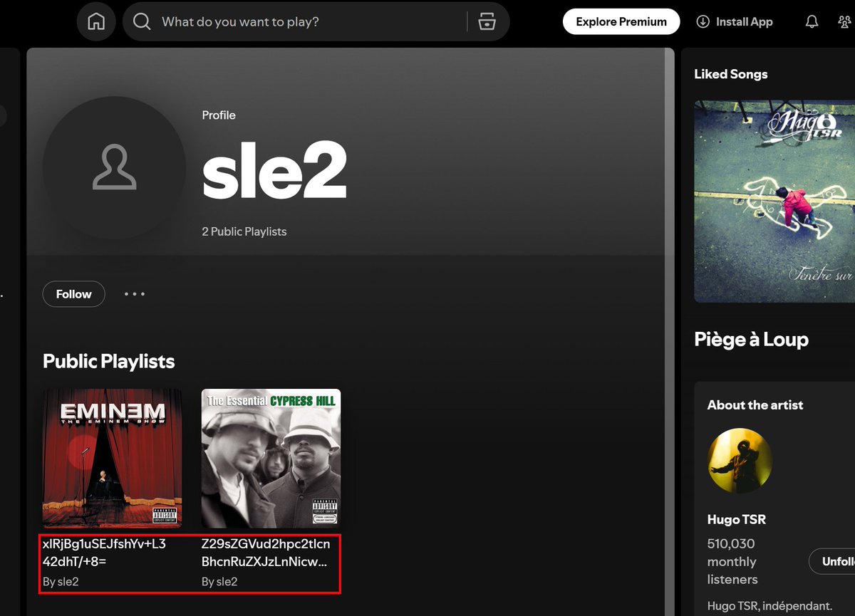
Task: Click the sle2 profile avatar placeholder
Action: pyautogui.click(x=114, y=168)
